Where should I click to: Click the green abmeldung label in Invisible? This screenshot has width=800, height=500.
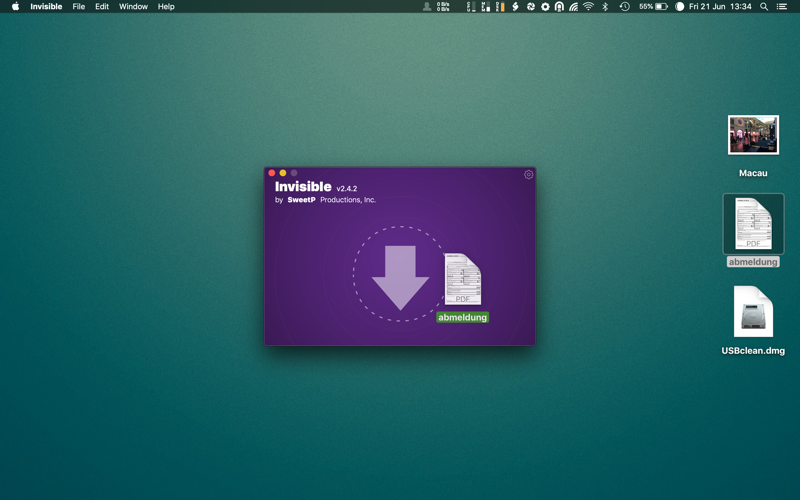463,317
